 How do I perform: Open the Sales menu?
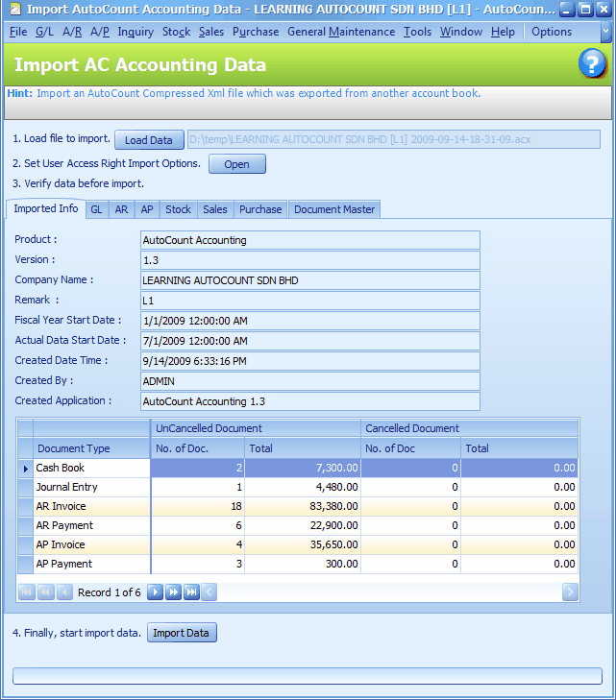click(x=211, y=32)
